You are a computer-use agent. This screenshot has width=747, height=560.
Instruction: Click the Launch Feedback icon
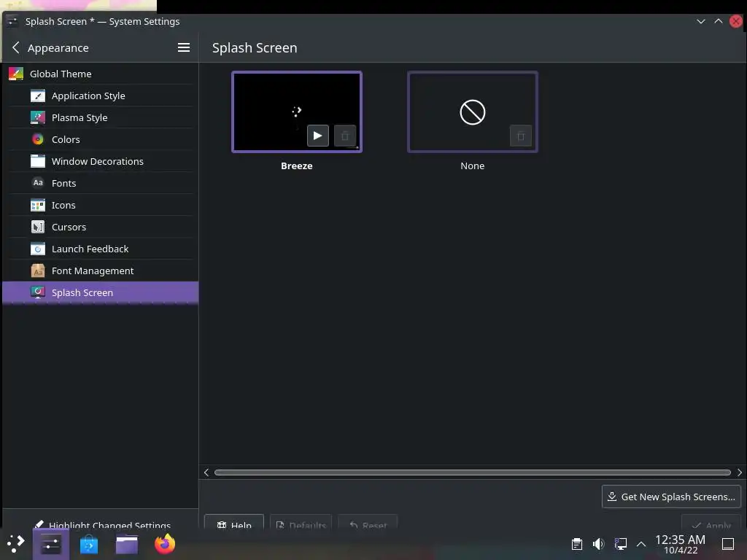tap(38, 249)
